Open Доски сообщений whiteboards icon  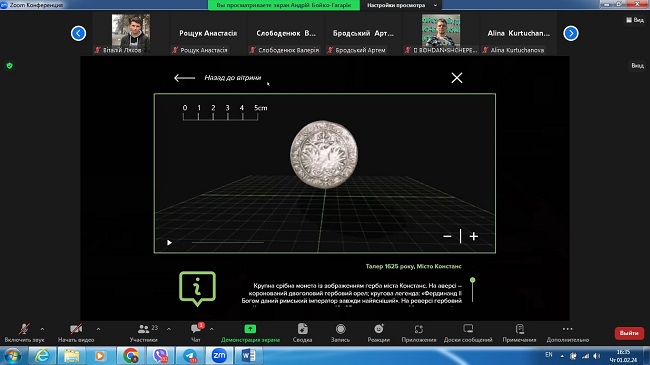468,329
